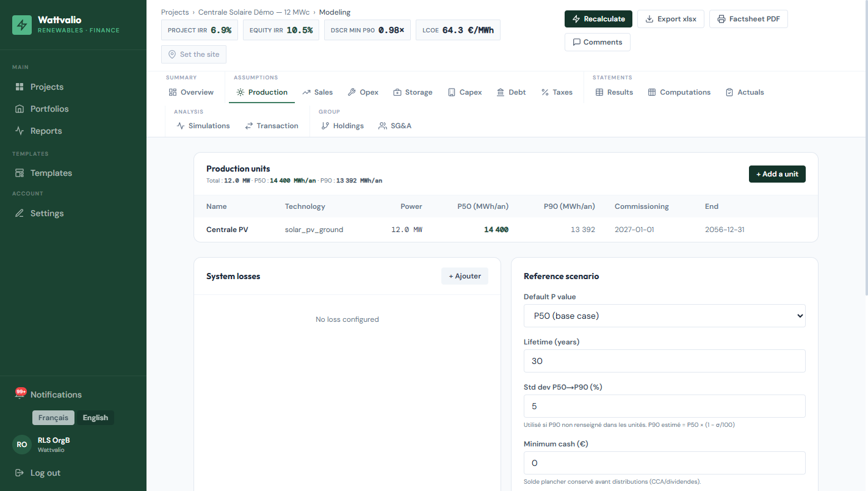
Task: Click the Add a unit button
Action: click(x=777, y=174)
